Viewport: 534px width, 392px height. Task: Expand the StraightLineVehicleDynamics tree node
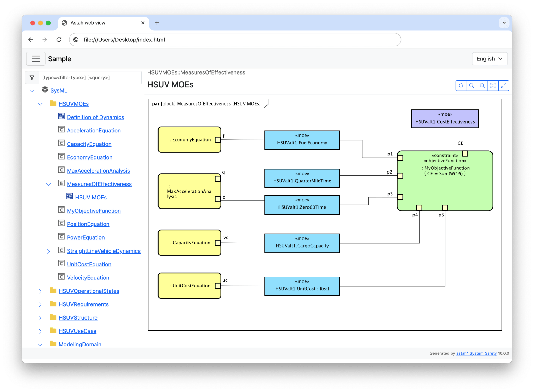click(49, 251)
